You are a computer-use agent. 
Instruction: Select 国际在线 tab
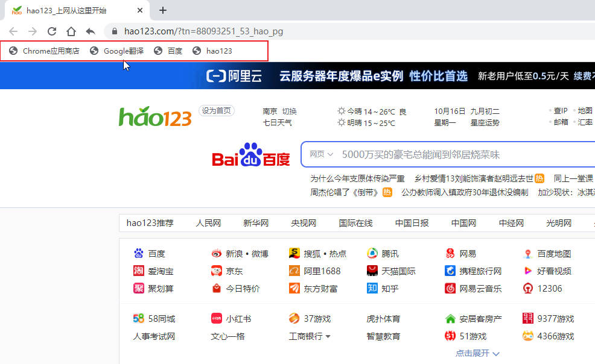[355, 223]
